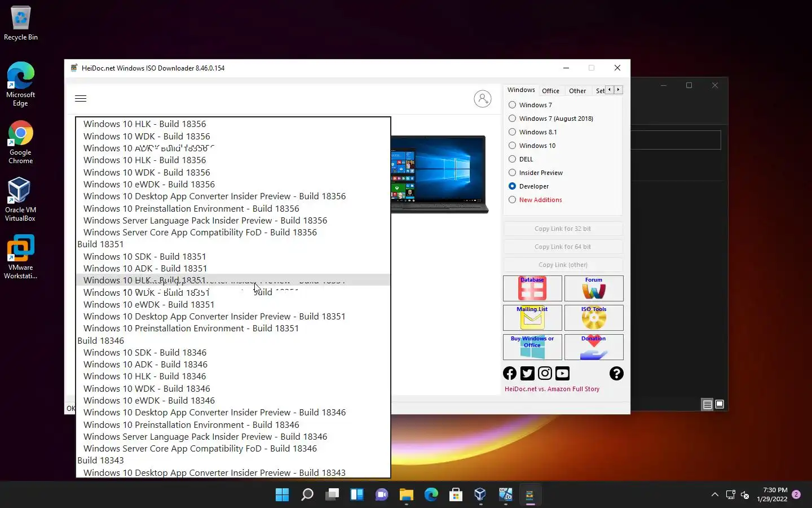Click the text field in background window
The width and height of the screenshot is (812, 508).
(x=676, y=140)
